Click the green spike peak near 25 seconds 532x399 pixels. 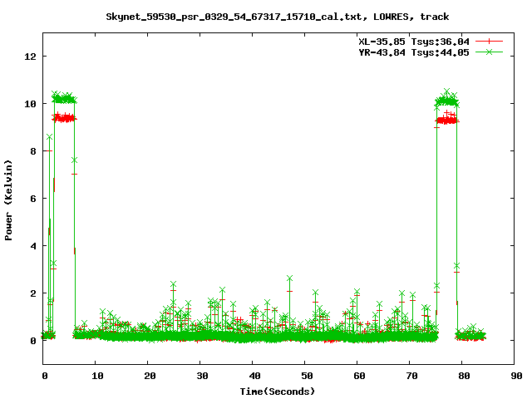[173, 283]
